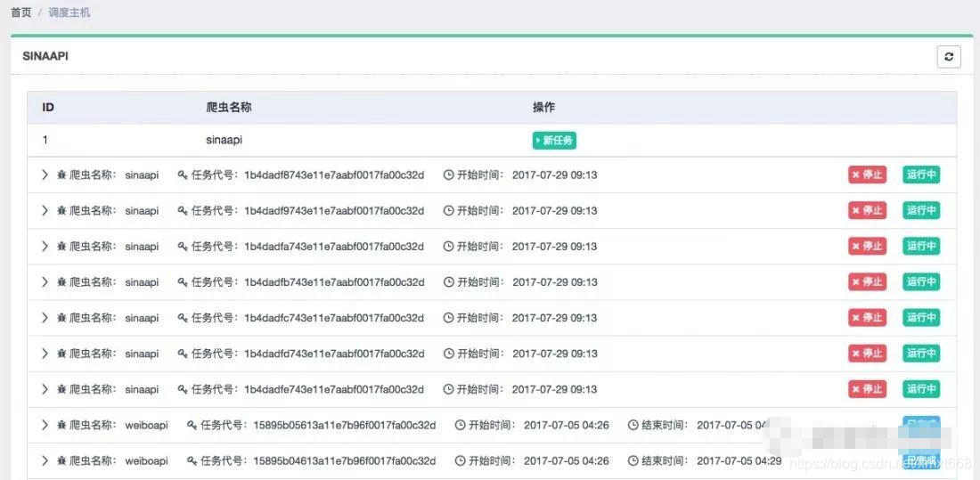Click 运行中 badge for task 1b4dadfb743e
980x480 pixels.
[921, 282]
